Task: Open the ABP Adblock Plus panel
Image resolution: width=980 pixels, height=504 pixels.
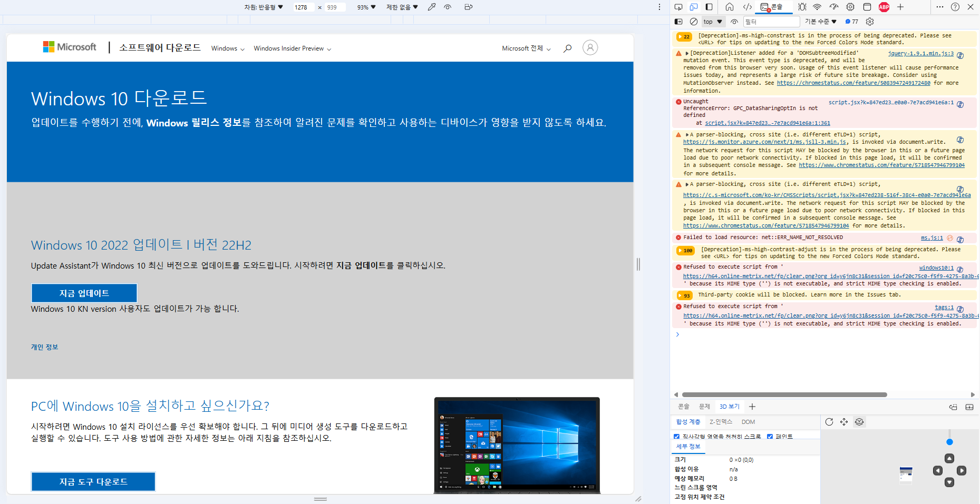Action: (884, 7)
